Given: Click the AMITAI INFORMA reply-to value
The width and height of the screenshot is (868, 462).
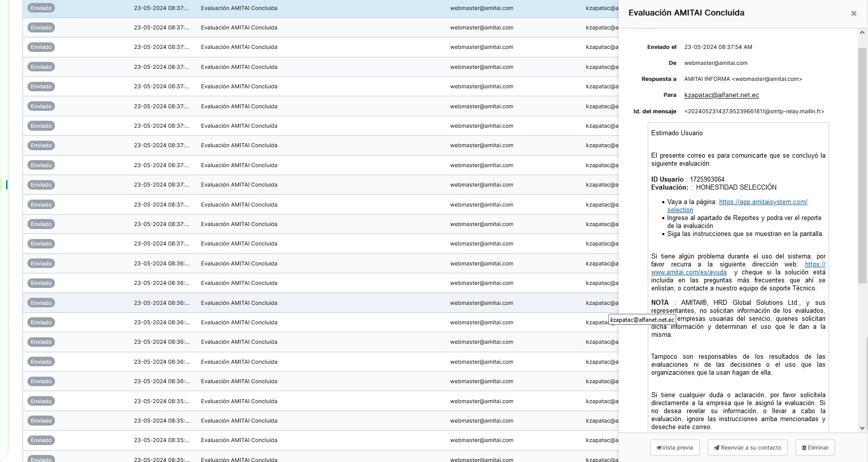Looking at the screenshot, I should click(743, 79).
